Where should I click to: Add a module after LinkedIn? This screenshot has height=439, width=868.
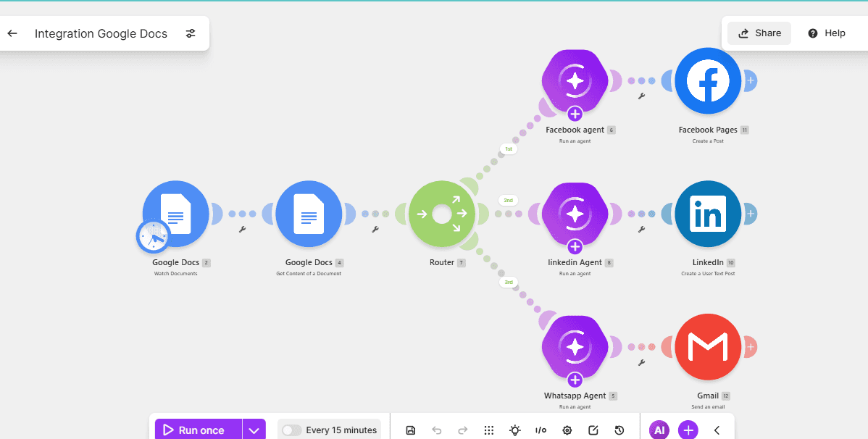(751, 214)
